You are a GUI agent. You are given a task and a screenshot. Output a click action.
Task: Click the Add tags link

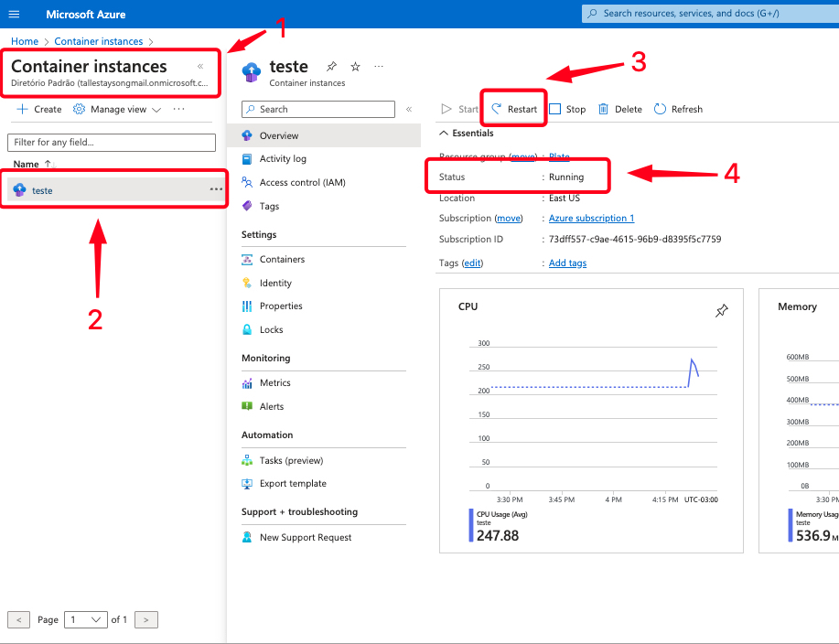567,263
